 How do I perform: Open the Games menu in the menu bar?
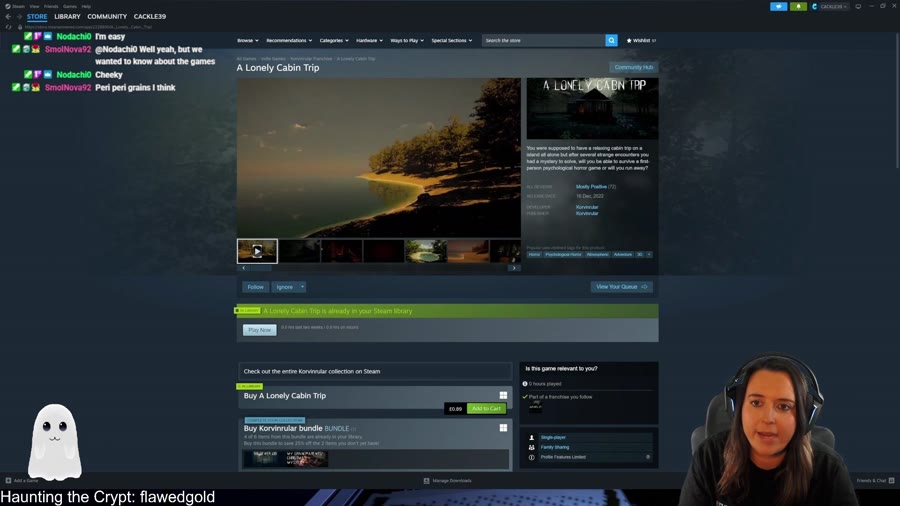pyautogui.click(x=69, y=6)
